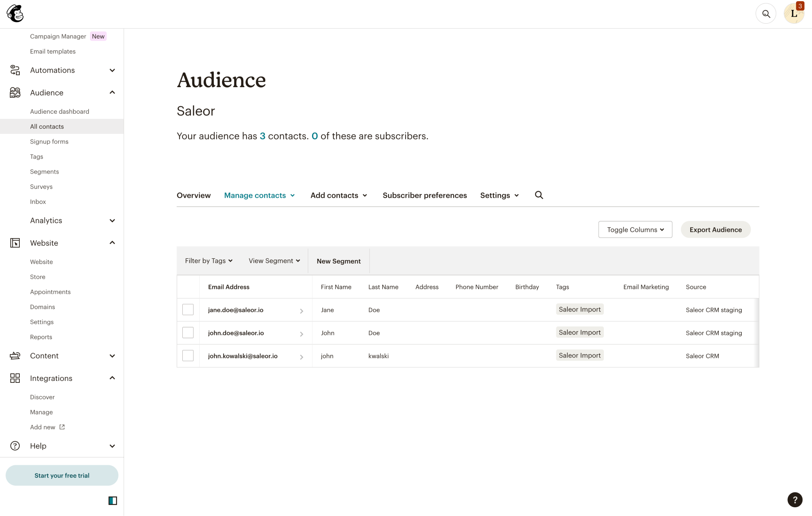Click the Automations sidebar icon
This screenshot has width=812, height=516.
pos(15,70)
